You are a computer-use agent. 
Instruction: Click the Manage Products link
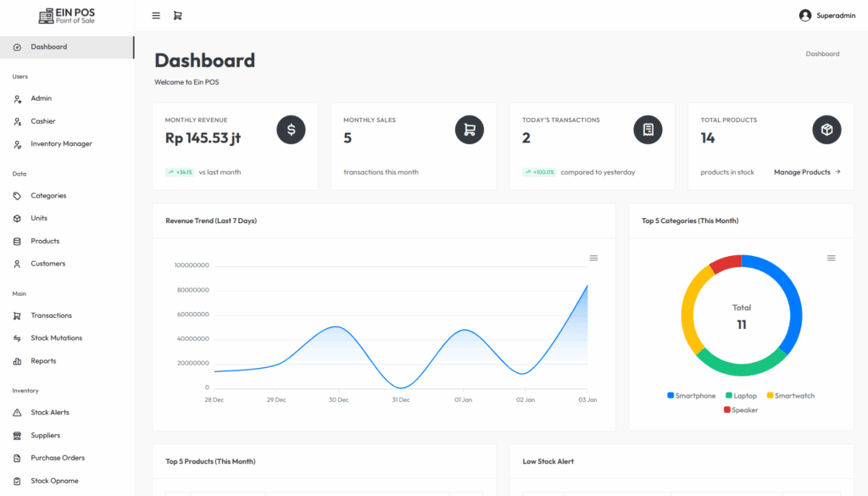(806, 172)
